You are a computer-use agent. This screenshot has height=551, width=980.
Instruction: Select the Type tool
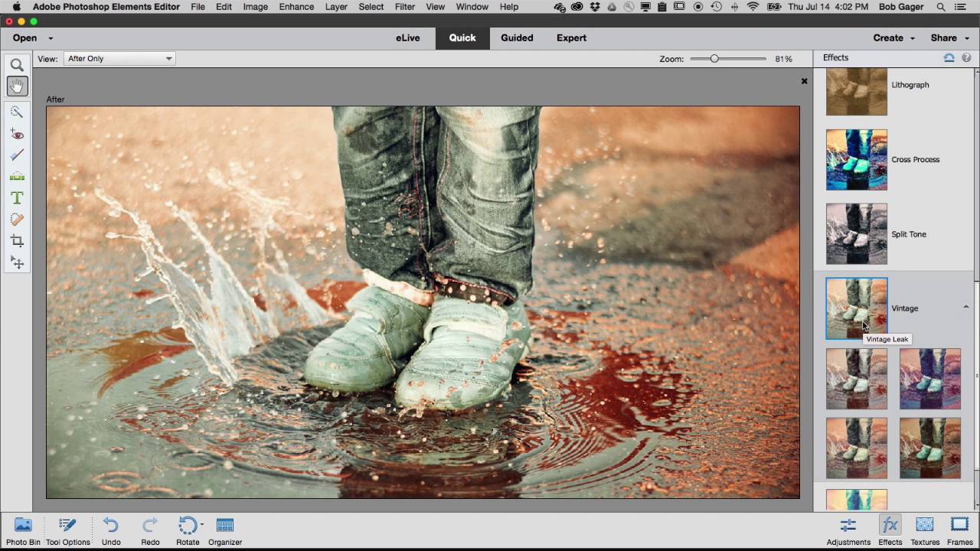[17, 197]
